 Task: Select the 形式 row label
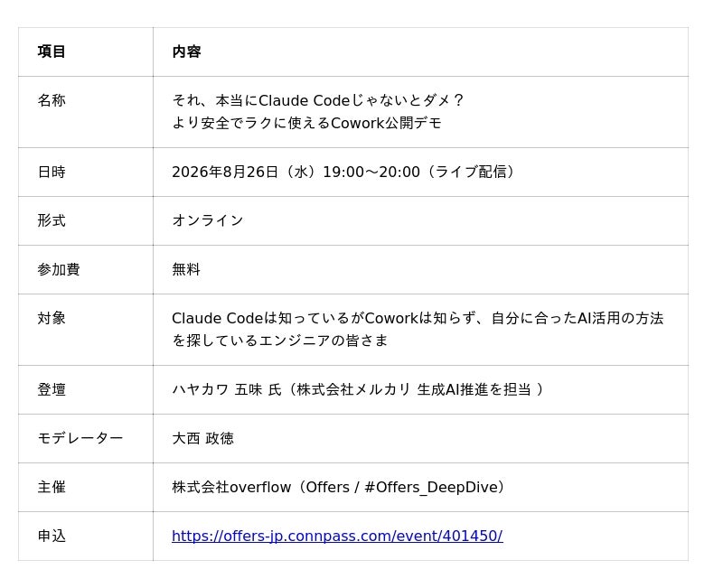click(x=52, y=220)
